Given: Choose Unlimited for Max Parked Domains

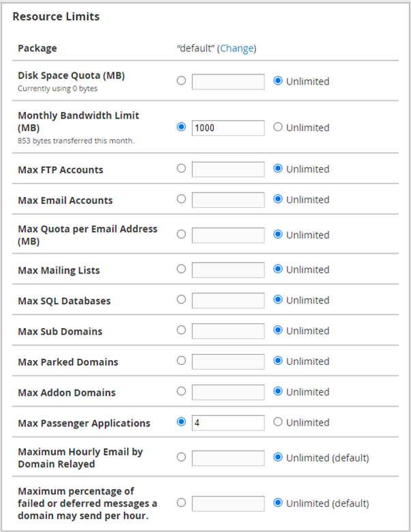Looking at the screenshot, I should pyautogui.click(x=278, y=361).
